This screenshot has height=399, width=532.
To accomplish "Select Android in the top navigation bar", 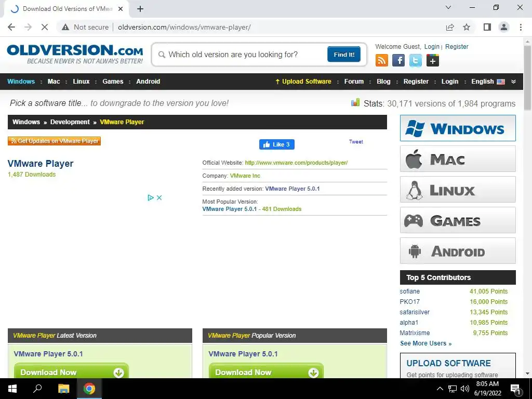I will click(x=148, y=82).
